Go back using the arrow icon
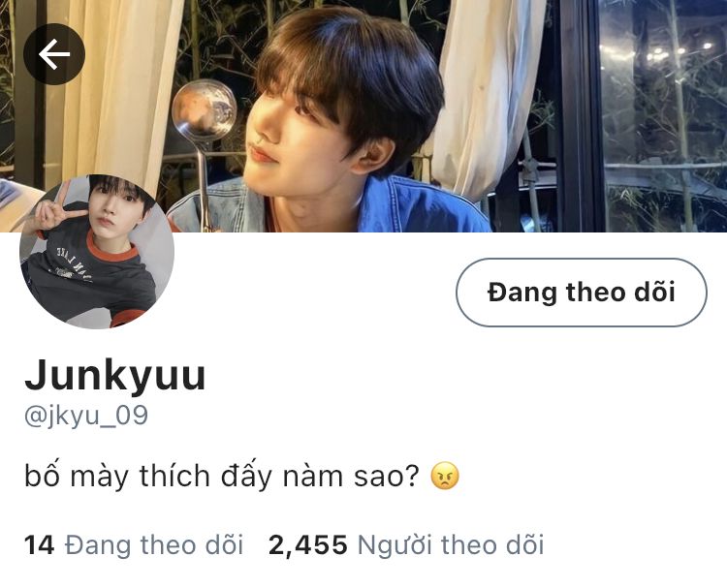Screen dimensions: 727x588 click(x=54, y=54)
